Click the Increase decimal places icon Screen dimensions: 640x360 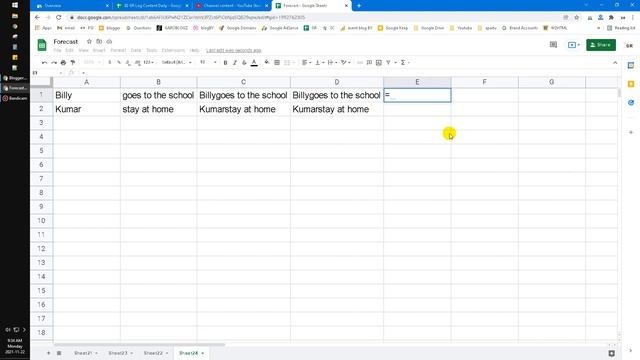coord(138,62)
